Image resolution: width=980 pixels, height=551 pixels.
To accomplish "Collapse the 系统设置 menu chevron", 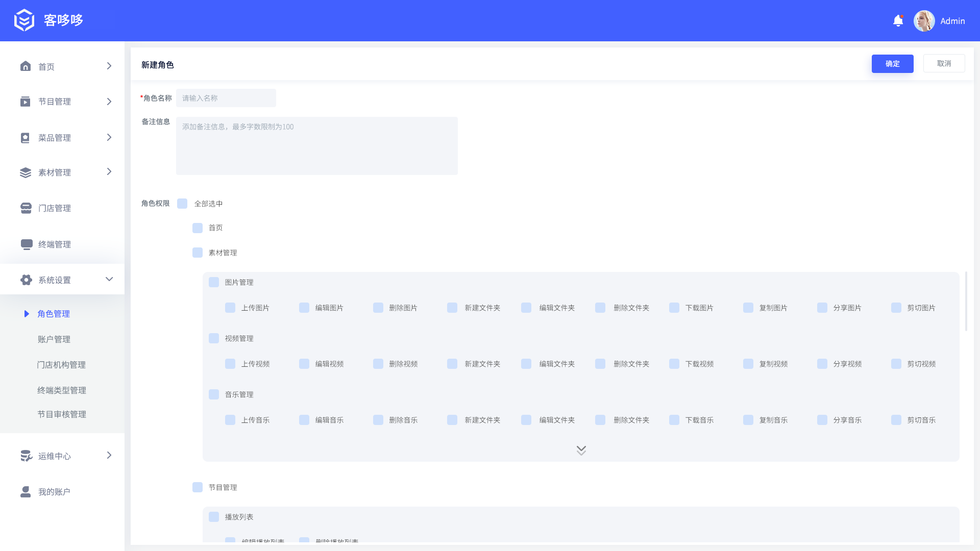I will (x=109, y=279).
